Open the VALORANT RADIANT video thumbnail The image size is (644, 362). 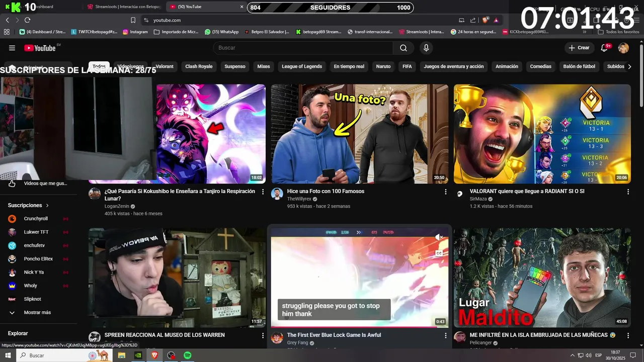click(542, 134)
